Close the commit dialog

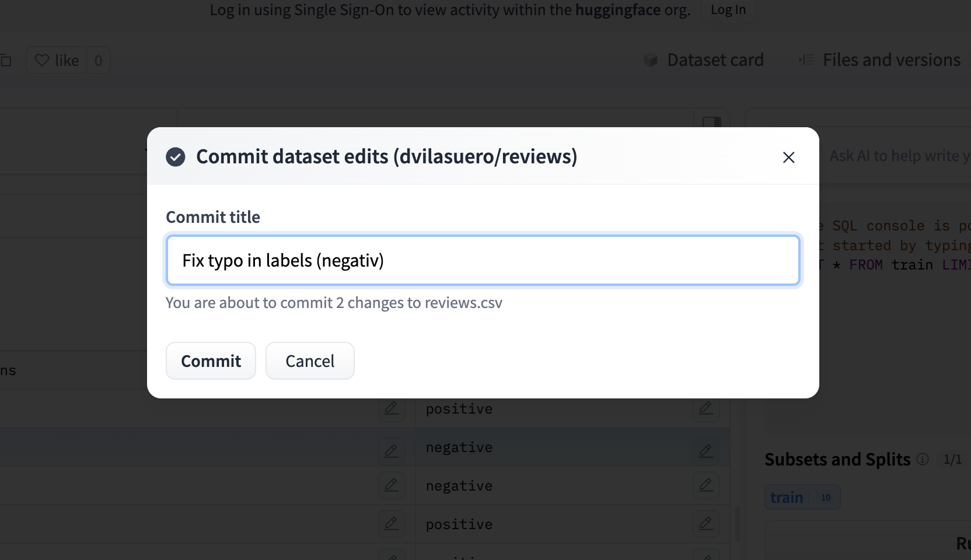[789, 157]
